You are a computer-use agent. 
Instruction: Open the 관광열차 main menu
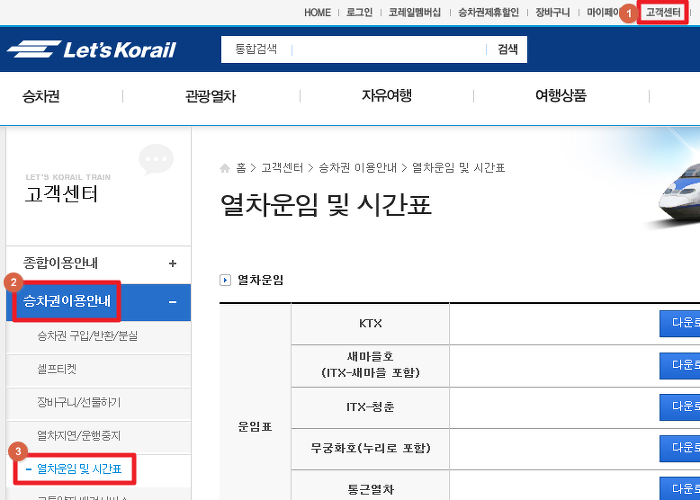tap(210, 96)
